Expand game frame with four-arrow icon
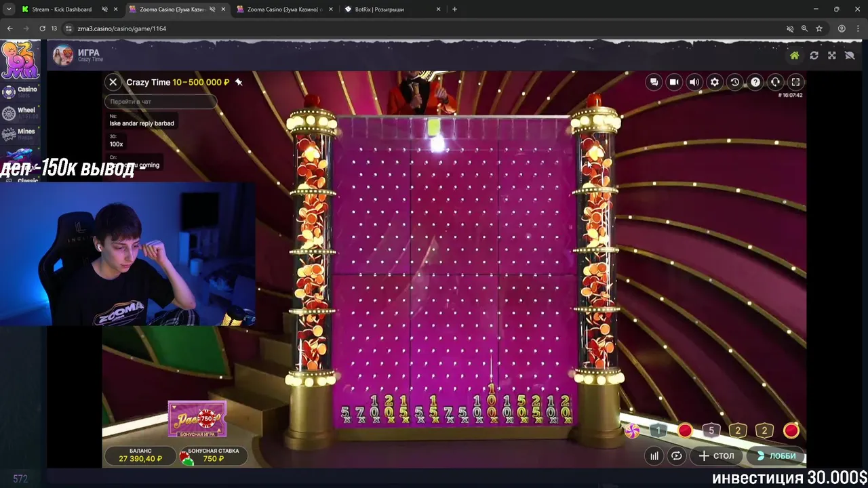Viewport: 868px width, 488px height. (832, 56)
